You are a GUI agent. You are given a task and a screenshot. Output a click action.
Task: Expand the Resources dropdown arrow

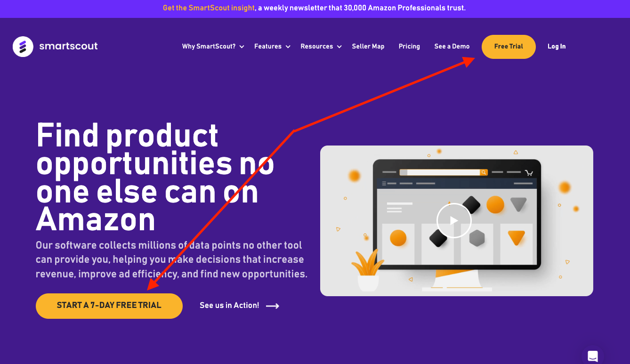tap(339, 47)
